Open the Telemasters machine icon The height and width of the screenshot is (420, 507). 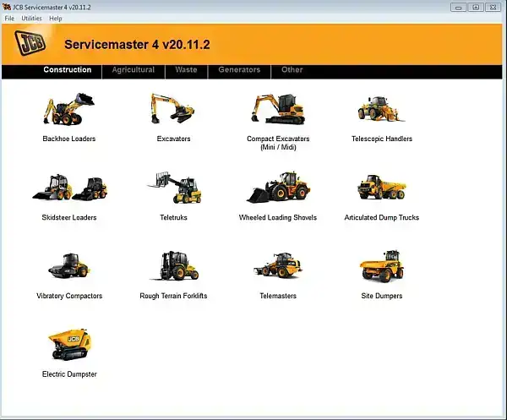click(278, 265)
